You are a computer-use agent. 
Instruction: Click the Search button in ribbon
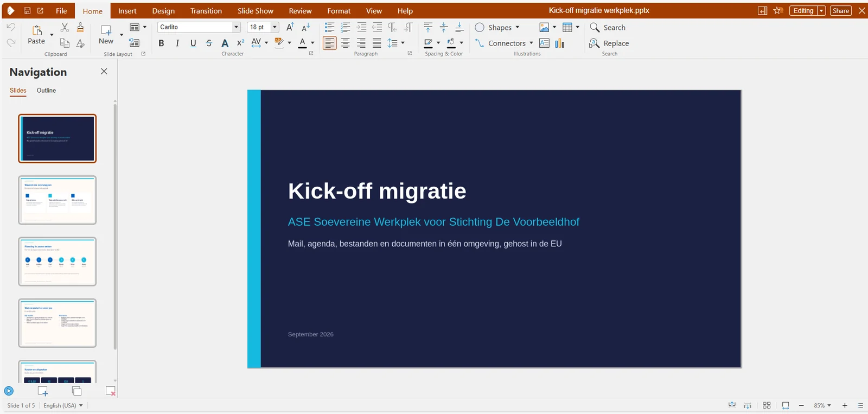point(608,27)
